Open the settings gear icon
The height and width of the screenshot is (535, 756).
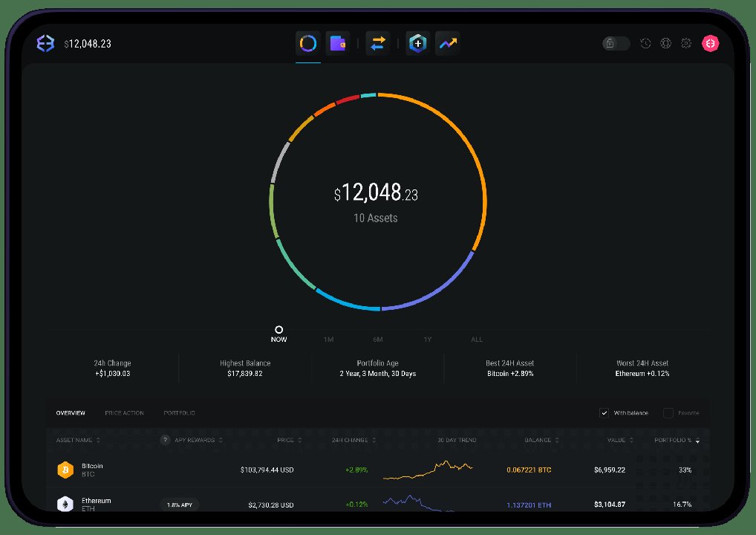click(686, 44)
